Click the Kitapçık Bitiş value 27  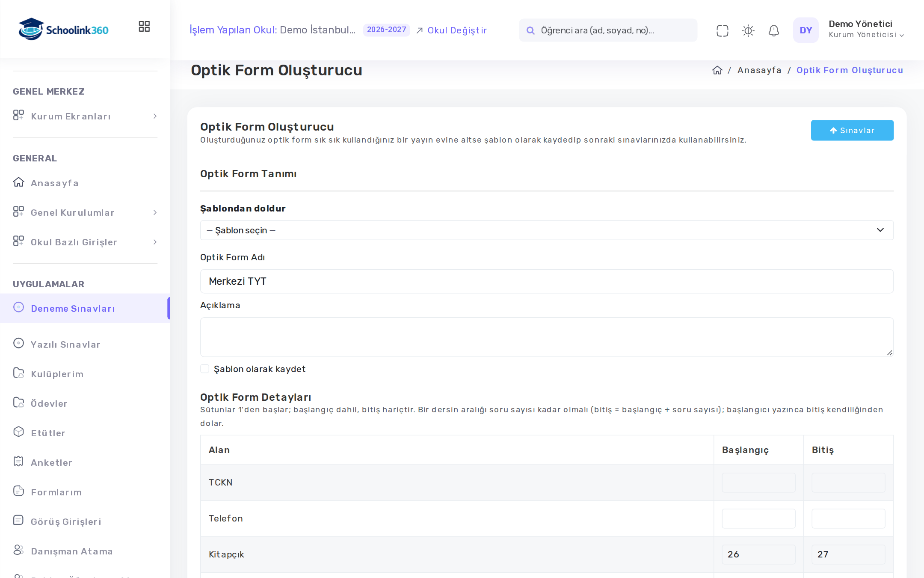coord(848,554)
